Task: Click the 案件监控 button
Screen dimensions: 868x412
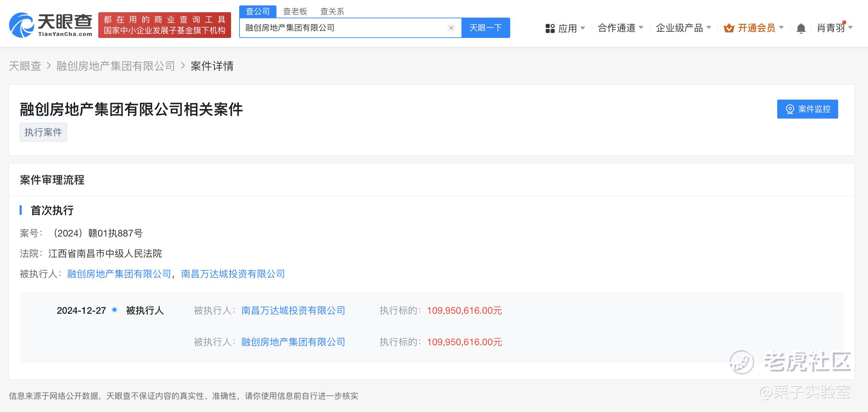Action: 807,109
